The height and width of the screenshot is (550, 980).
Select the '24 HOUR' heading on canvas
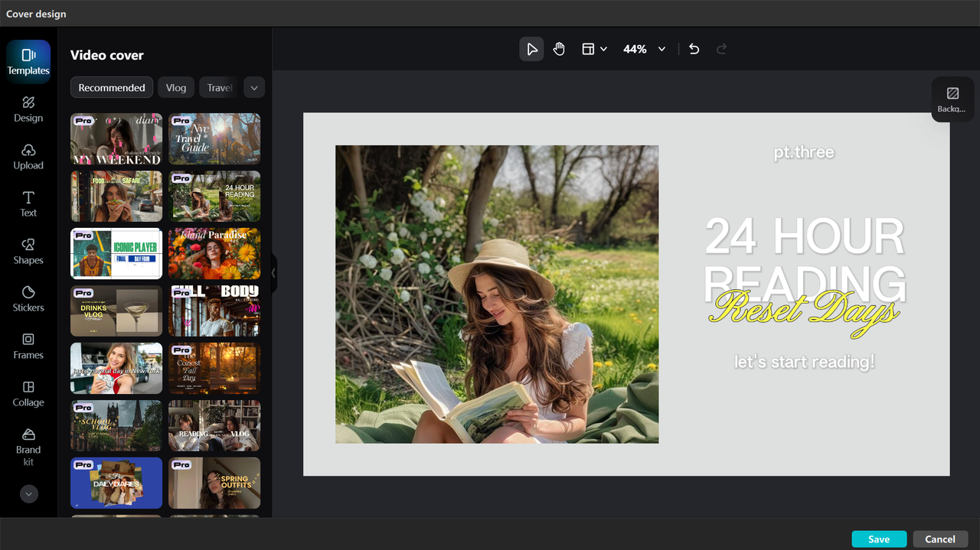coord(805,236)
